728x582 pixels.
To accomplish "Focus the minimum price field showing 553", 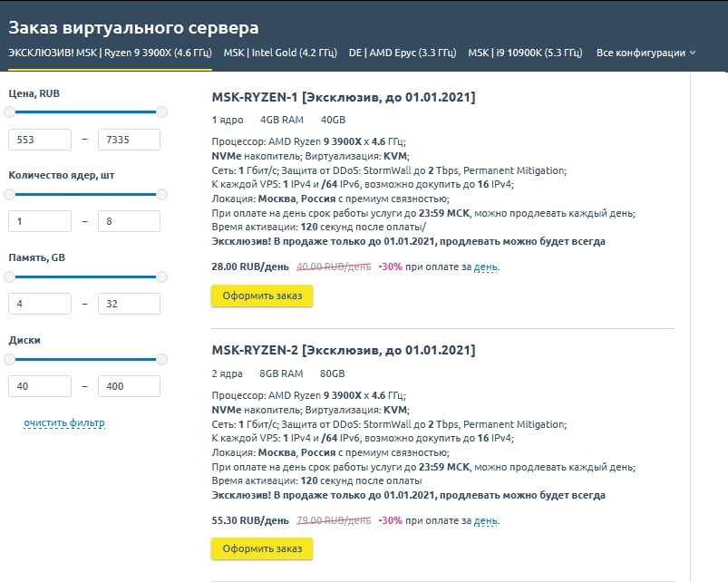I will [x=40, y=140].
